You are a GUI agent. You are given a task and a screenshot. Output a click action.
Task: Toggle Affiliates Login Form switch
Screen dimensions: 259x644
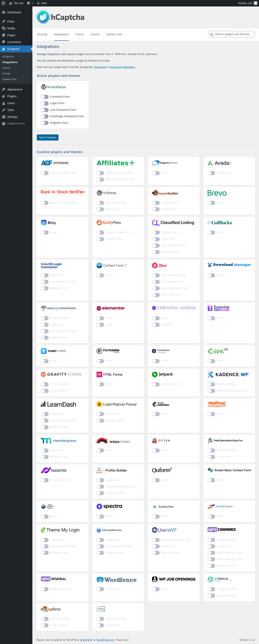coord(100,173)
